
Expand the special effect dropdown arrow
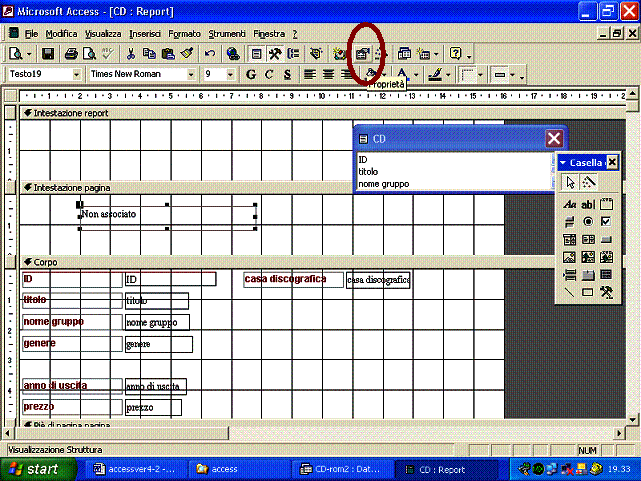pyautogui.click(x=512, y=75)
